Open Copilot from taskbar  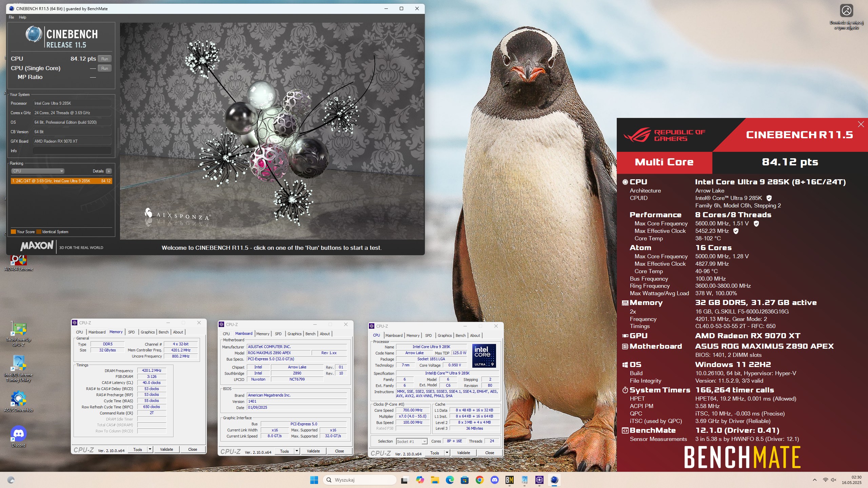pyautogui.click(x=420, y=480)
